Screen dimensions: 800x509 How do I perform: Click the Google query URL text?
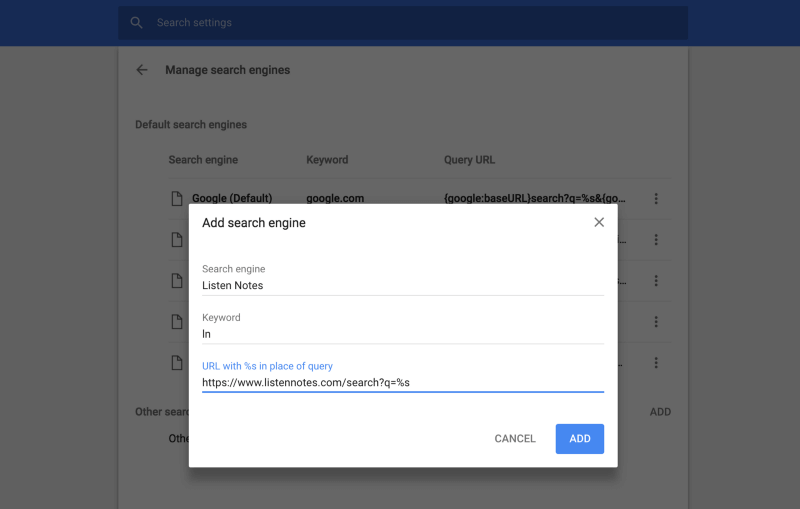pos(535,198)
